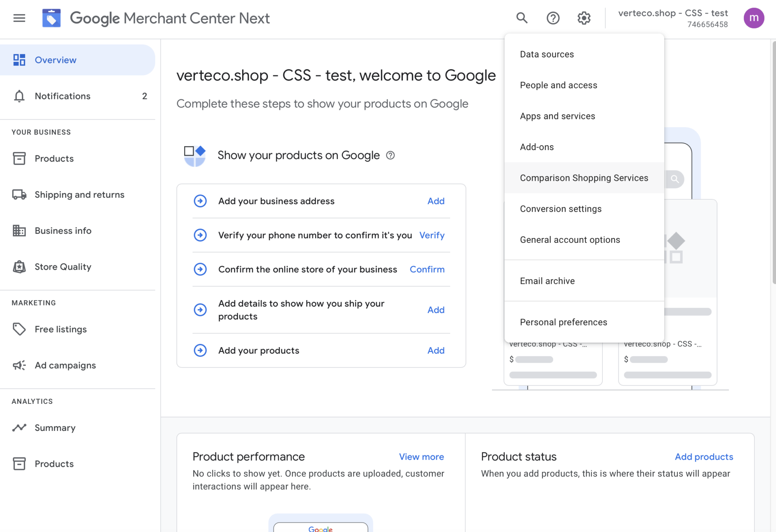The image size is (776, 532).
Task: Open the help question mark icon
Action: [553, 18]
